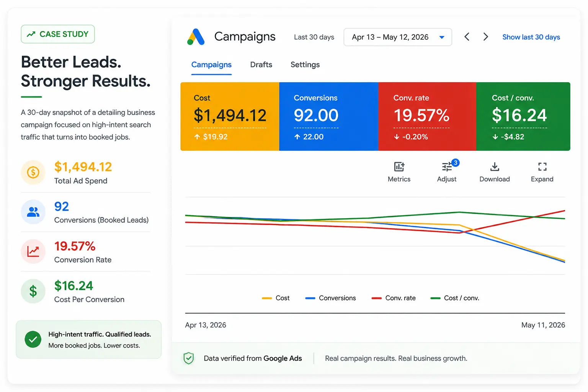Select the red Conv. rate scorecard

coord(427,116)
